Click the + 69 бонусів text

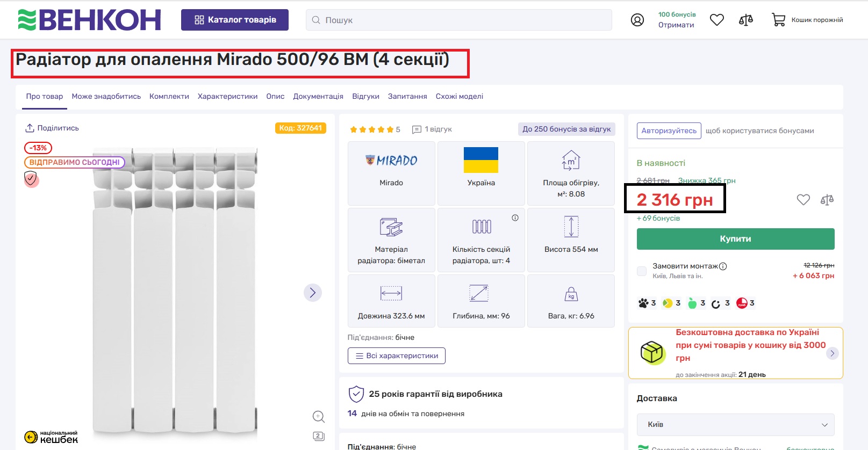[x=658, y=218]
